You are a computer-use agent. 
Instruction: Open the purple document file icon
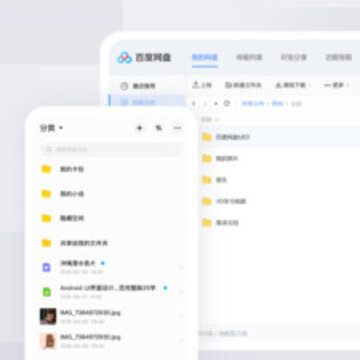[x=47, y=267]
